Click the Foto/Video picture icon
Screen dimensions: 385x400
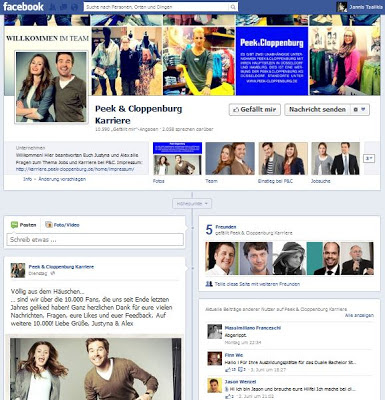pyautogui.click(x=49, y=225)
